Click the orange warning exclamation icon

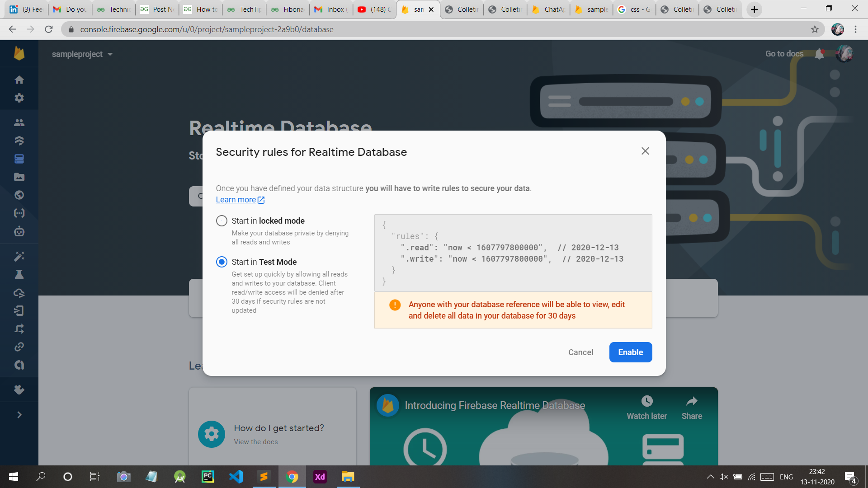point(395,305)
